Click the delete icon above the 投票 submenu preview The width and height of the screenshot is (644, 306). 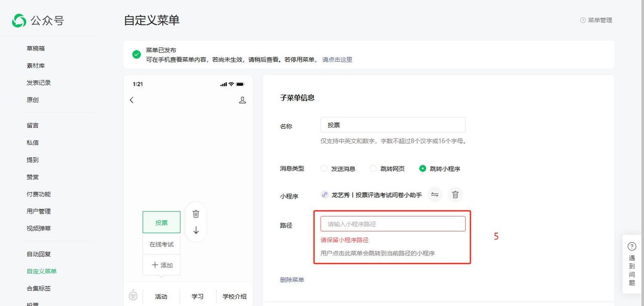(196, 214)
